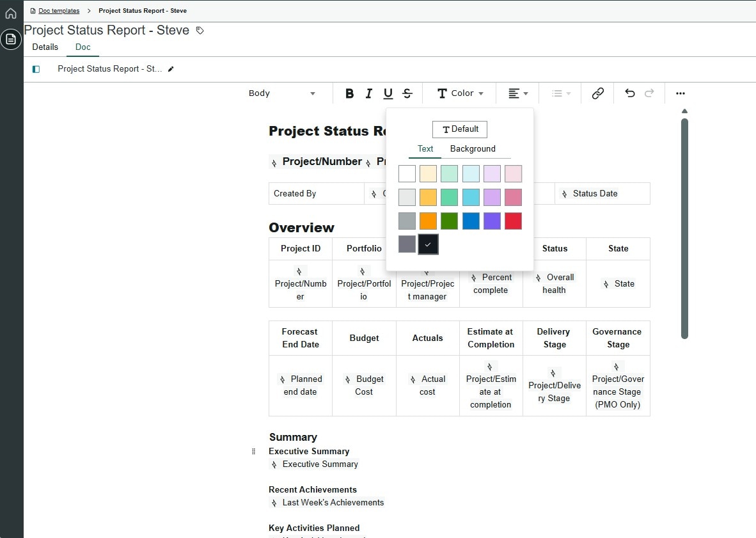Image resolution: width=756 pixels, height=538 pixels.
Task: Open the Body text style dropdown
Action: point(282,93)
